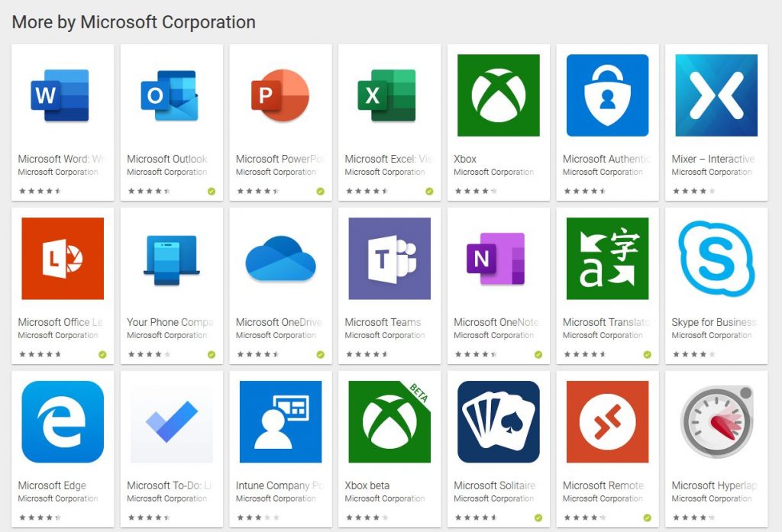Click the 'Xbox beta' title text
782x532 pixels.
point(367,485)
